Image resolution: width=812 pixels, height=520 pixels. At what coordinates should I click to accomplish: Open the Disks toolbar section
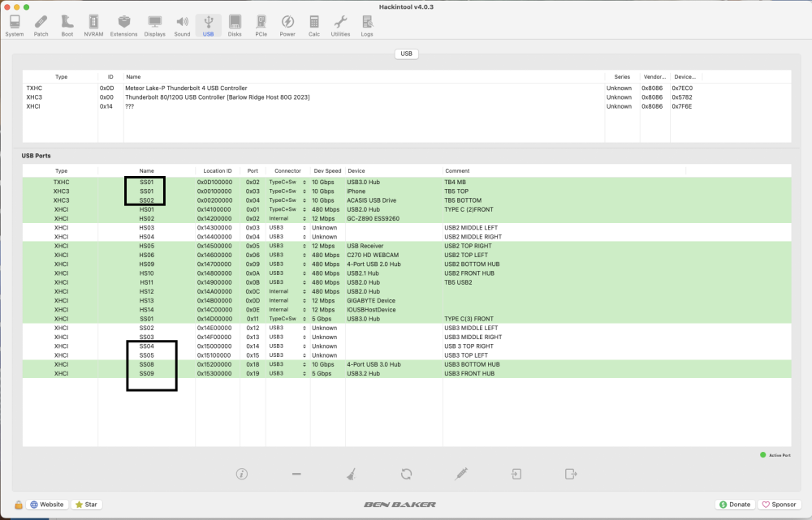pos(235,25)
